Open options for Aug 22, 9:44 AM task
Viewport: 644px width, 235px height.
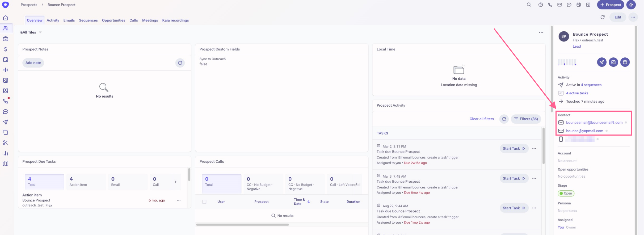[x=534, y=208]
